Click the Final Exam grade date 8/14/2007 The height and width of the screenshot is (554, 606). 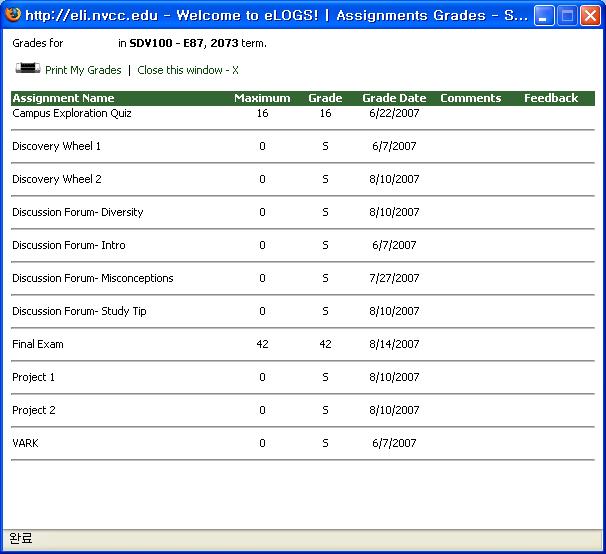click(394, 344)
